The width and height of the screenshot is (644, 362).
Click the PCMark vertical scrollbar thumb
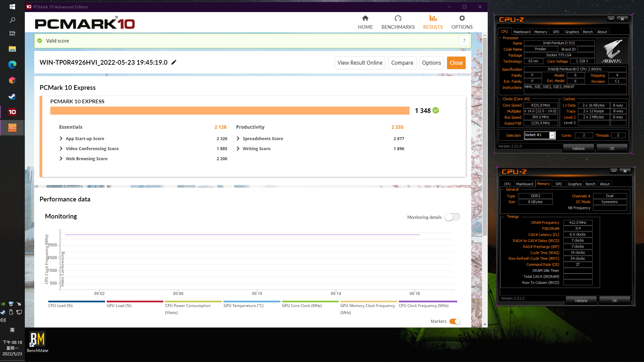(485, 136)
